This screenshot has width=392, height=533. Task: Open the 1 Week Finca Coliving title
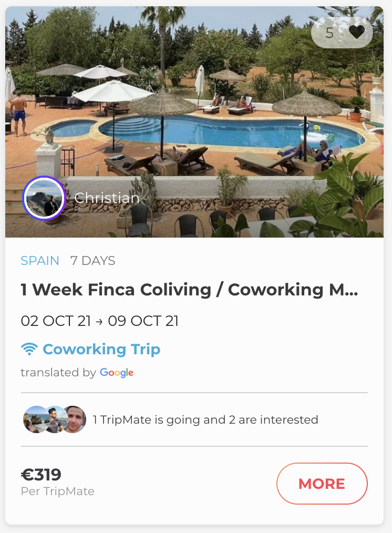[189, 290]
